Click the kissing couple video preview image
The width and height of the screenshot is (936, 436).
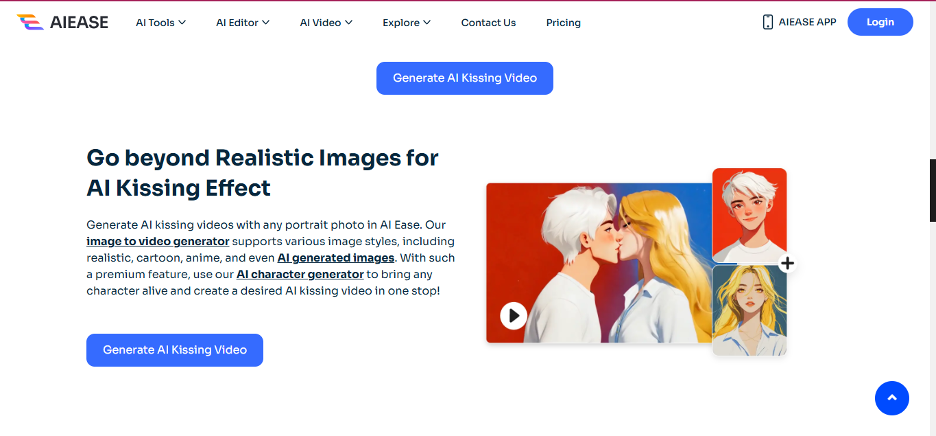click(x=599, y=263)
